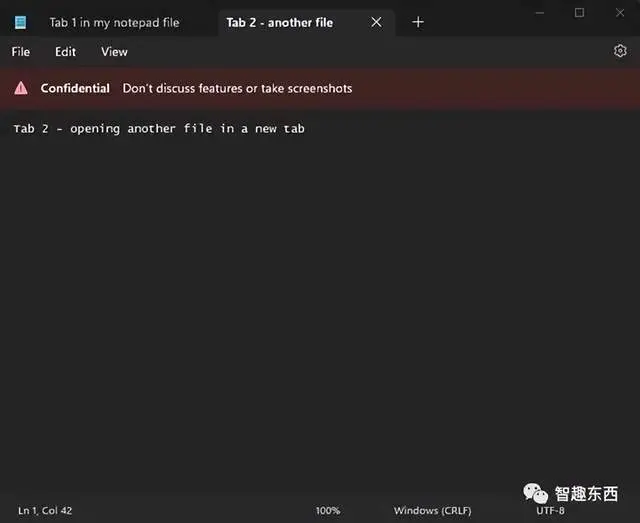Place cursor after 'new tab' in the text

[306, 129]
